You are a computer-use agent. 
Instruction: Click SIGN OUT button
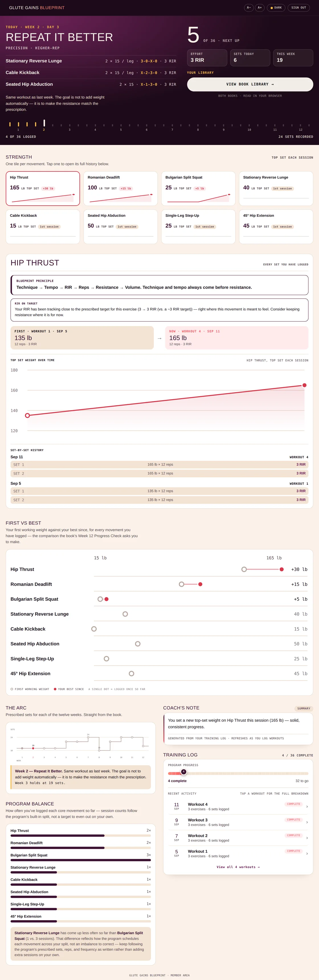click(x=298, y=8)
